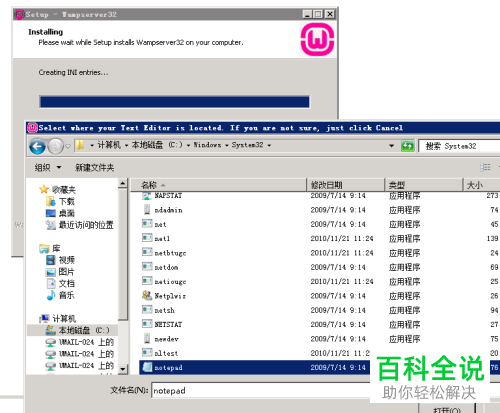Click the installation progress bar in Setup window
This screenshot has height=413, width=500.
[174, 102]
